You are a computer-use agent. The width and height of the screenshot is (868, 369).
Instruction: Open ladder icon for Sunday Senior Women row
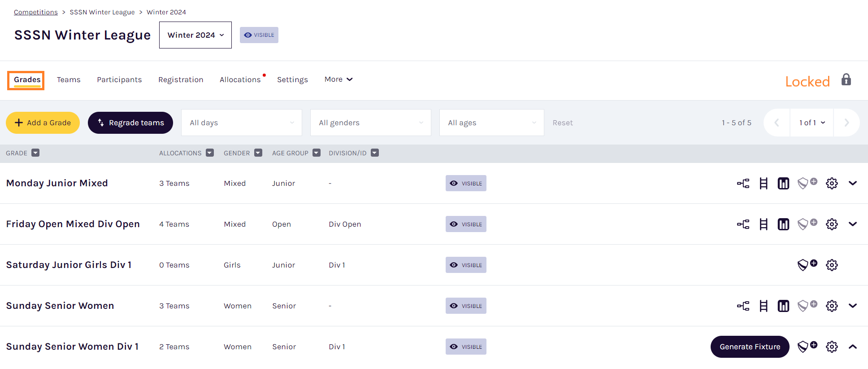pyautogui.click(x=764, y=306)
